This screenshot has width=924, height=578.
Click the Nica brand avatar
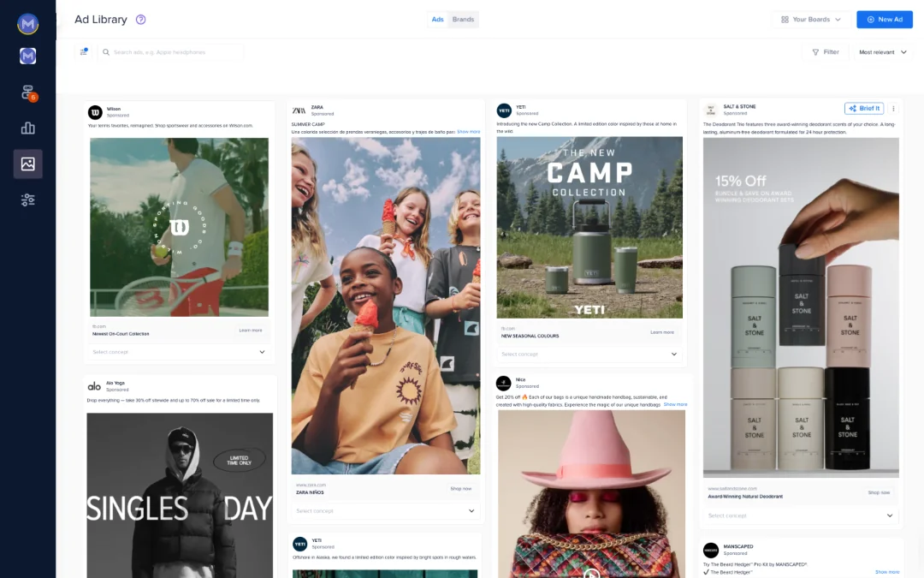tap(503, 384)
